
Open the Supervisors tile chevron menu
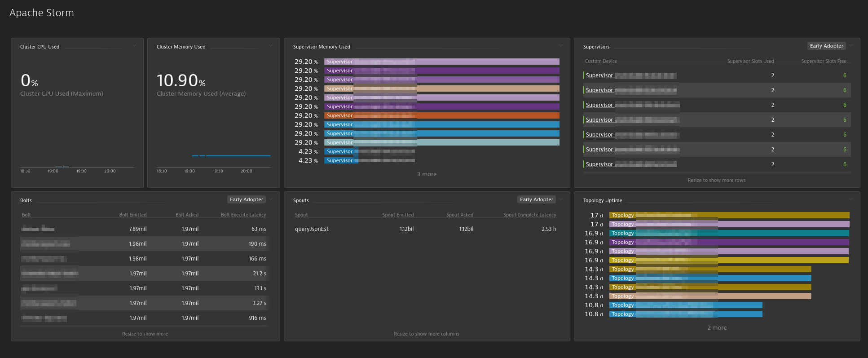click(x=851, y=45)
